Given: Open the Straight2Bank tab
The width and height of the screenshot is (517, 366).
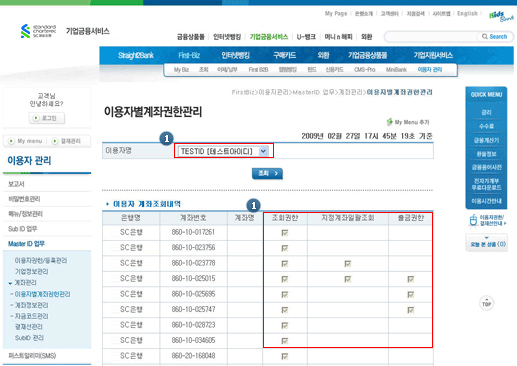Looking at the screenshot, I should pyautogui.click(x=136, y=55).
